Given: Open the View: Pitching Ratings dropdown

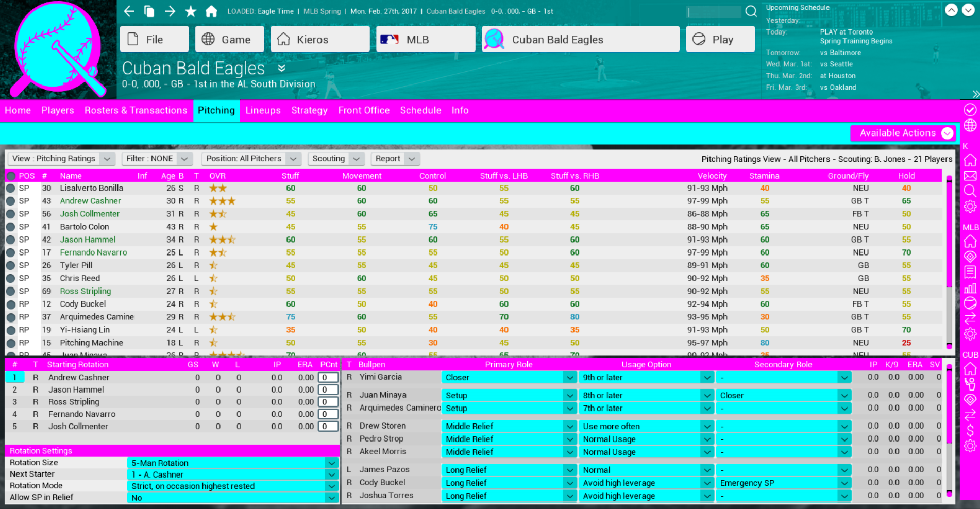Looking at the screenshot, I should 61,159.
